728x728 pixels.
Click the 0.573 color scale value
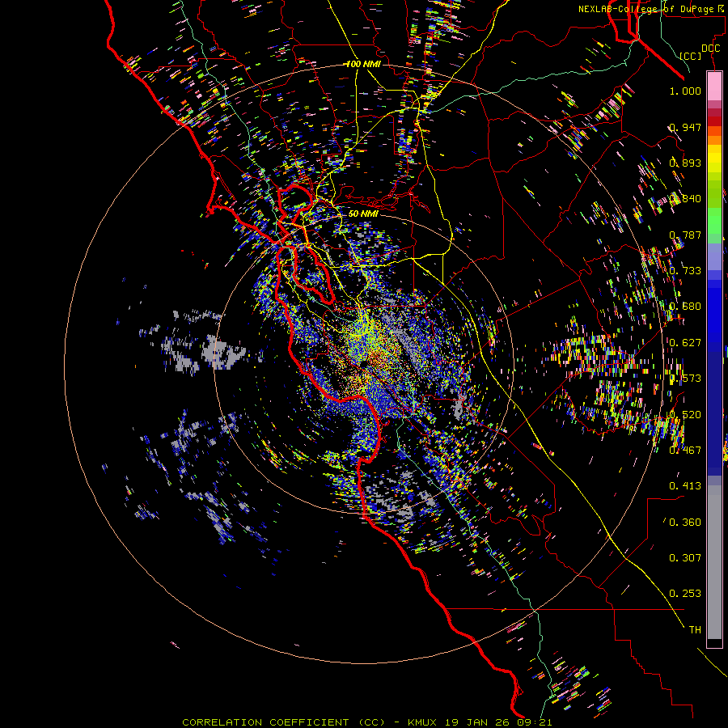(x=685, y=379)
